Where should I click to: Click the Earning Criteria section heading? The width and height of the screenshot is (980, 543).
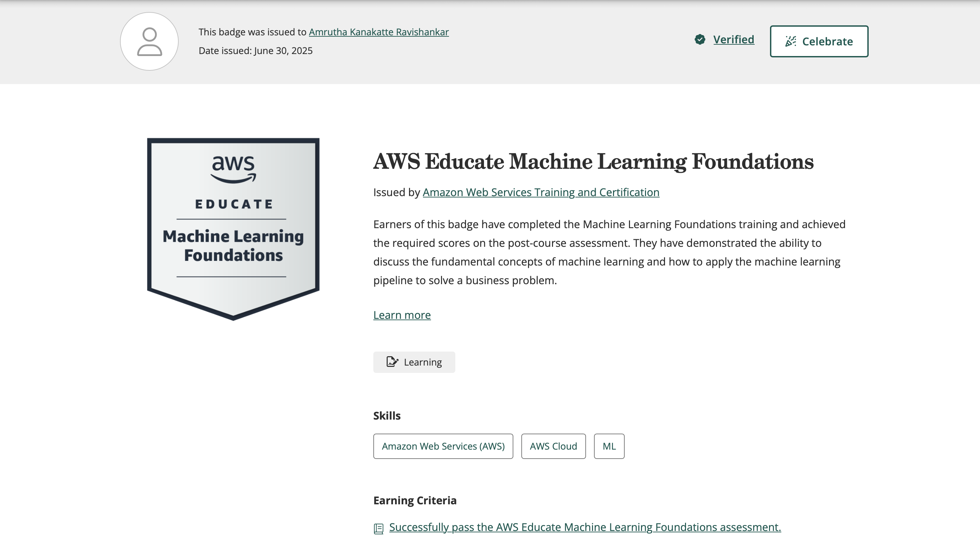(x=415, y=500)
